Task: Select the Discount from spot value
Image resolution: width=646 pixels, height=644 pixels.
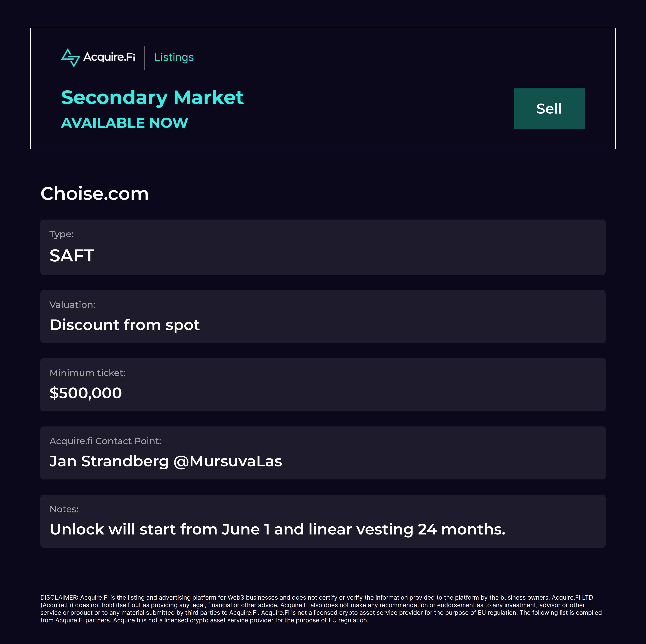Action: 124,325
